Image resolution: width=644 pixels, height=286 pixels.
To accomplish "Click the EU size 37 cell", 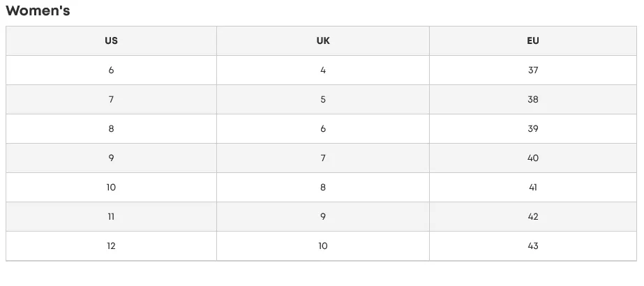I will (532, 70).
